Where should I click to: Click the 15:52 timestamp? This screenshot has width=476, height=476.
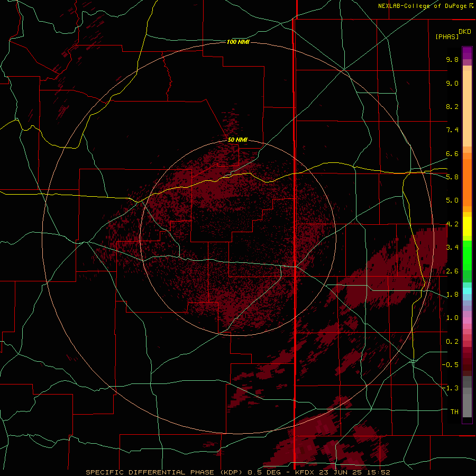tap(378, 472)
